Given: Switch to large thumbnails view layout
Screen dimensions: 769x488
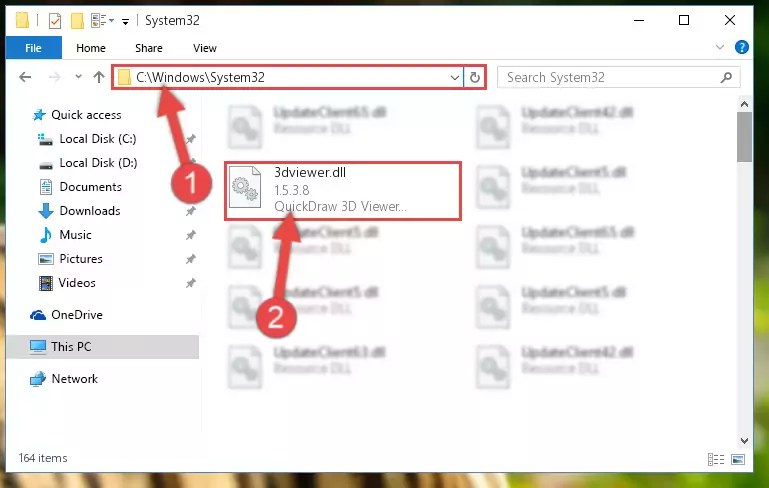Looking at the screenshot, I should 738,459.
